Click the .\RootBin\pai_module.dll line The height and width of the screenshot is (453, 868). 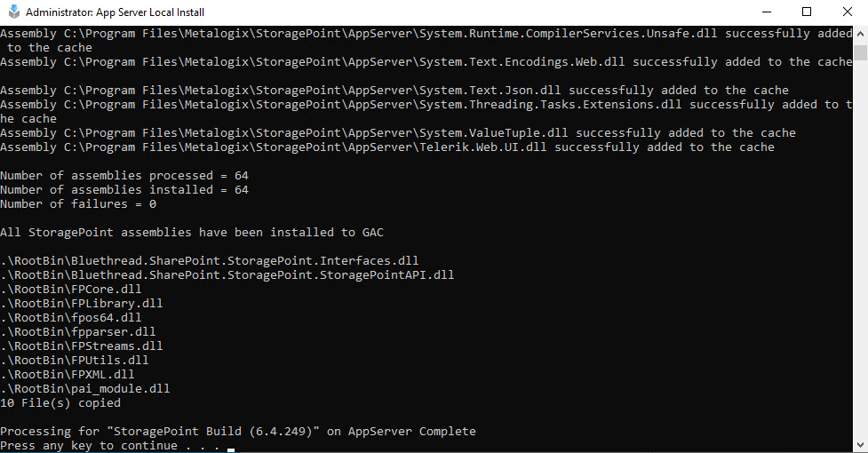click(85, 389)
